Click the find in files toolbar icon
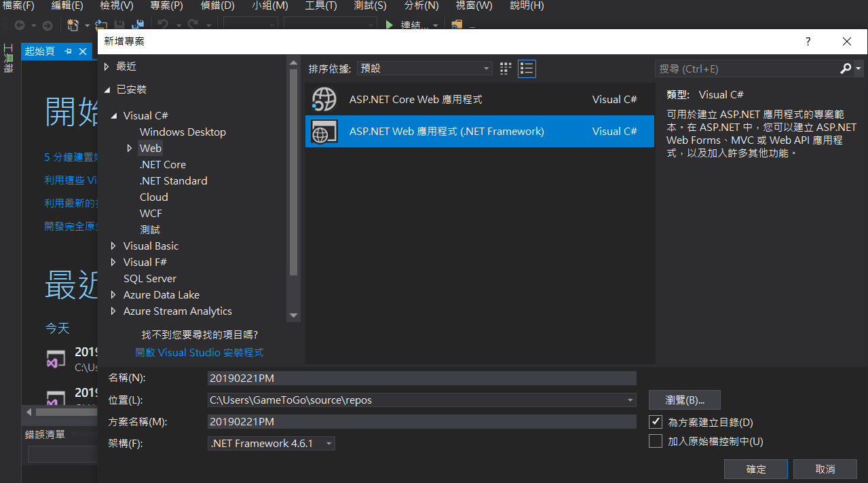The image size is (868, 483). click(457, 25)
